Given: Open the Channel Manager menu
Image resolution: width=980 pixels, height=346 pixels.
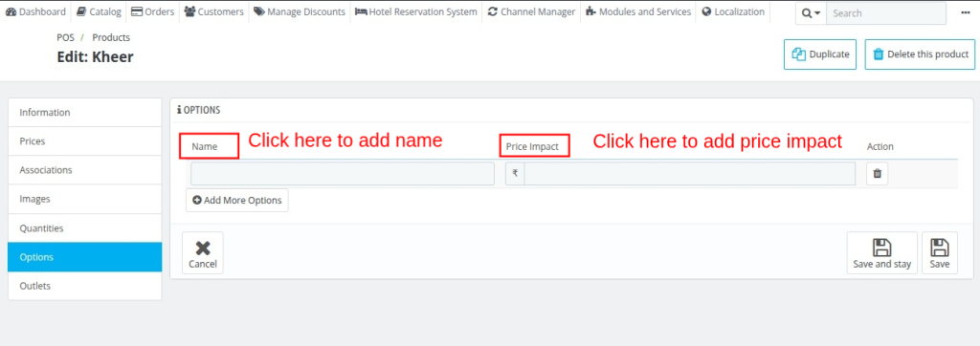Looking at the screenshot, I should tap(531, 11).
